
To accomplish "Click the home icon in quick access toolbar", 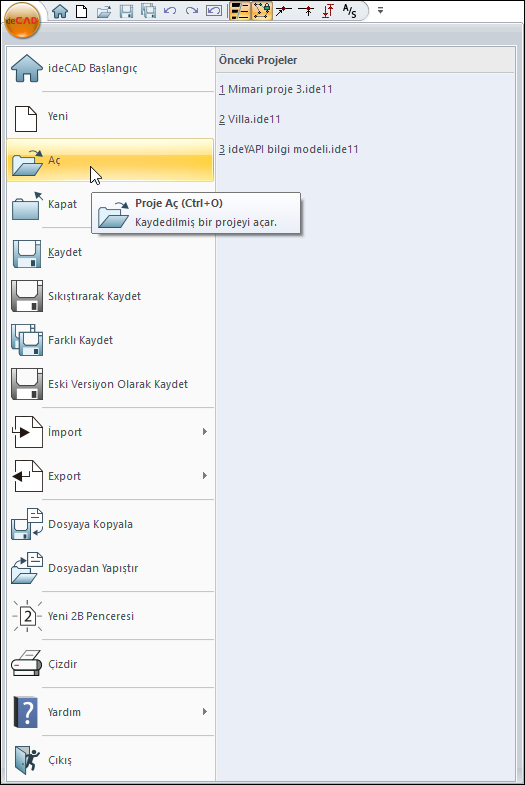I will pos(60,11).
